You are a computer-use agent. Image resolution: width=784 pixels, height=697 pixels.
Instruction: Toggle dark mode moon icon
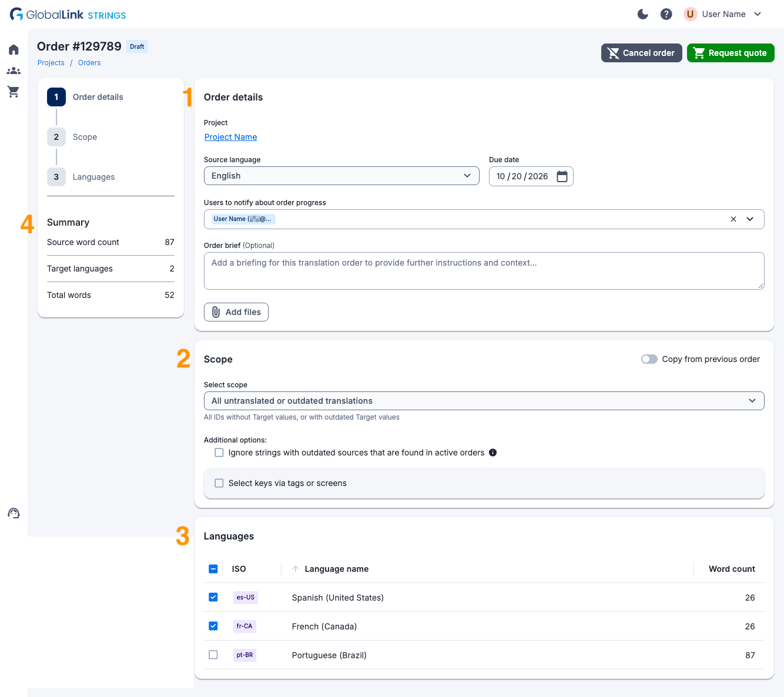click(x=643, y=14)
